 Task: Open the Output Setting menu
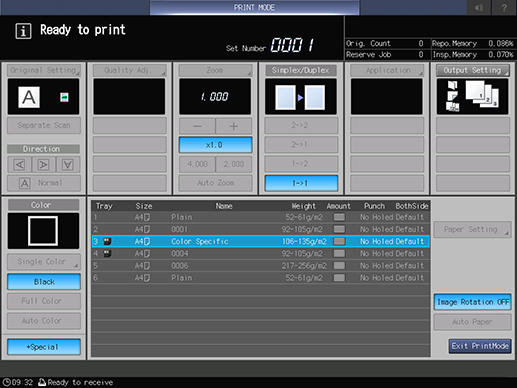coord(473,70)
